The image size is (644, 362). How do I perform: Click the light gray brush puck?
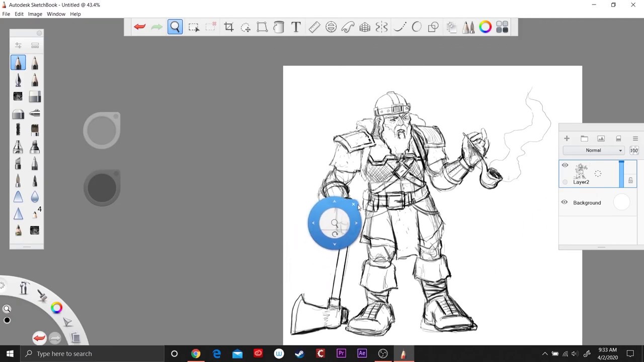tap(102, 131)
